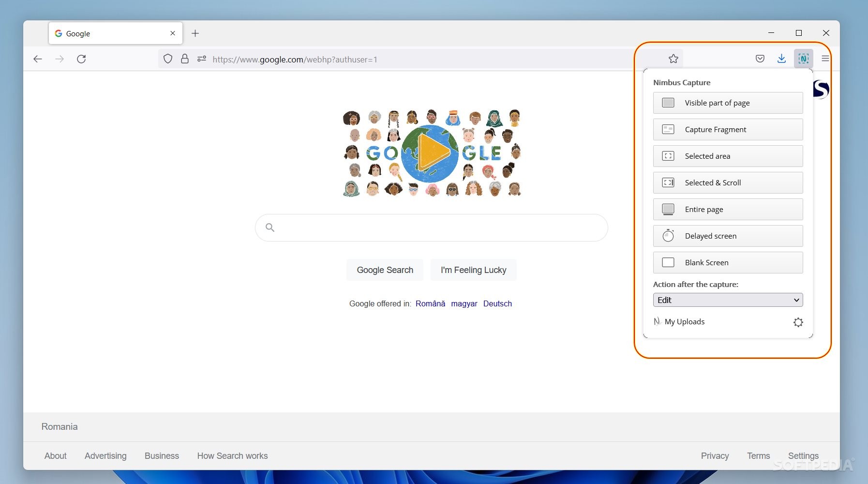Capture the visible part of the page
868x484 pixels.
[727, 103]
